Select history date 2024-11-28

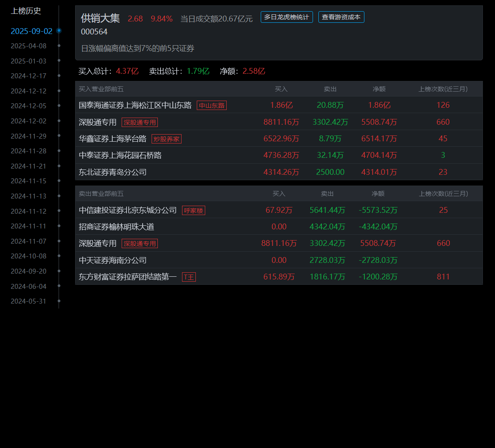point(29,151)
